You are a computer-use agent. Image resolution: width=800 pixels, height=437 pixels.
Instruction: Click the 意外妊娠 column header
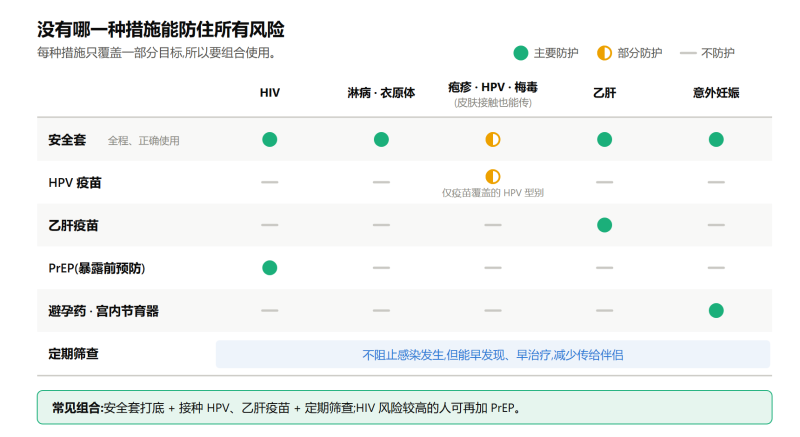click(716, 93)
